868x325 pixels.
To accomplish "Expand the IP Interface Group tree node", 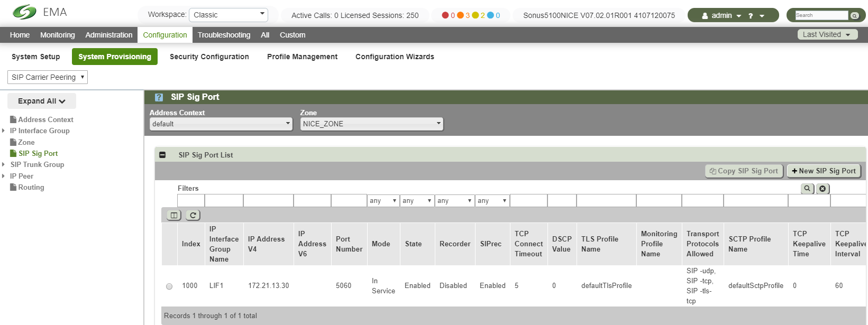I will click(x=4, y=131).
